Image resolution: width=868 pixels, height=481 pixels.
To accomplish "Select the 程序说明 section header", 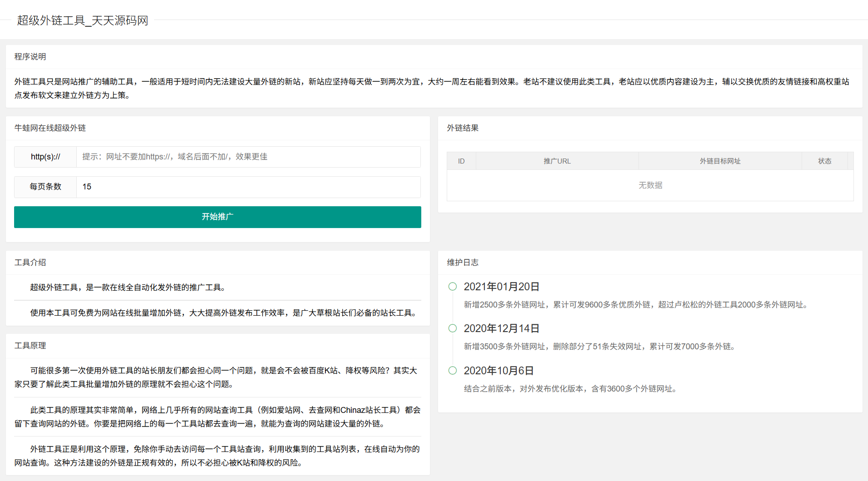I will tap(30, 57).
